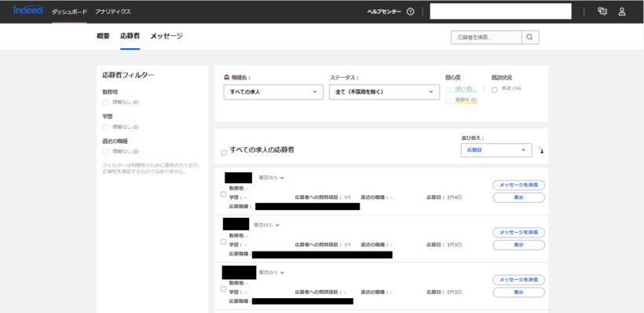Open the user account profile icon

coord(622,12)
